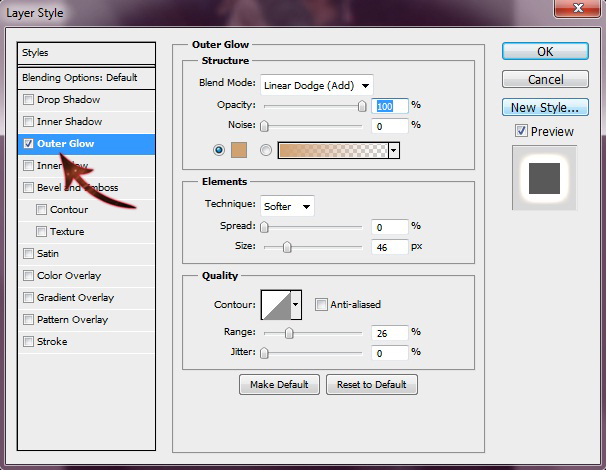Open the Styles list item
Viewport: 606px width, 470px height.
pos(88,53)
